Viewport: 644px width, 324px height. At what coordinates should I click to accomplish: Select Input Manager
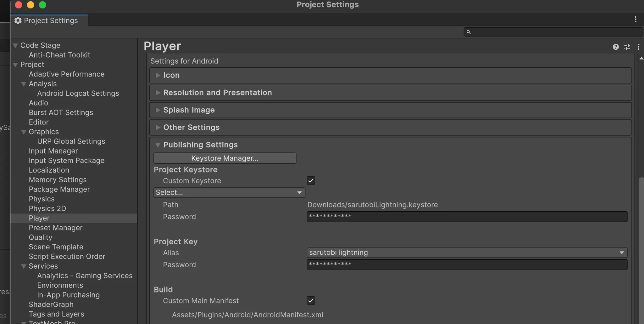53,151
